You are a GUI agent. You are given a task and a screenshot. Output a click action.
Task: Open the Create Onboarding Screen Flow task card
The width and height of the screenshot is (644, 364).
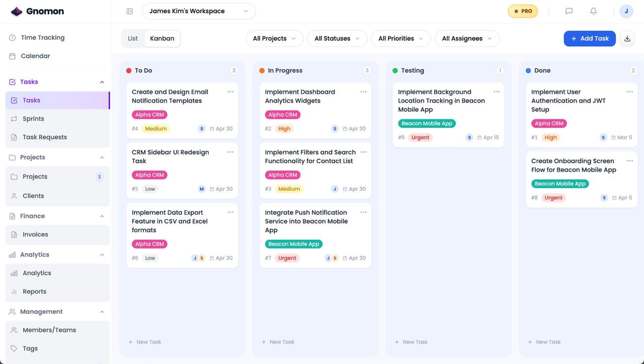pyautogui.click(x=573, y=166)
